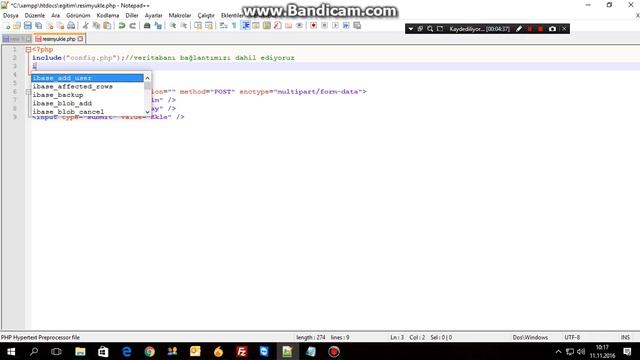
Task: Open Microsoft Edge from the taskbar
Action: pyautogui.click(x=127, y=351)
